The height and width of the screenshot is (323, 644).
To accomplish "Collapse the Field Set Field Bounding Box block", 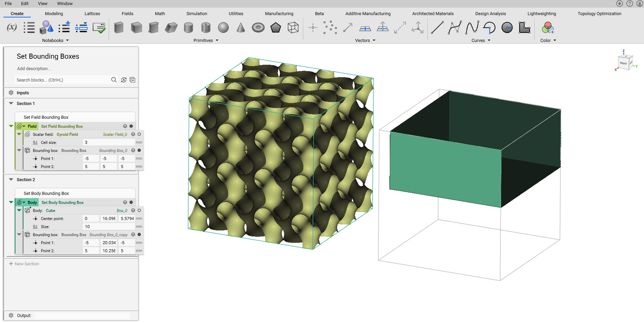I will (11, 126).
